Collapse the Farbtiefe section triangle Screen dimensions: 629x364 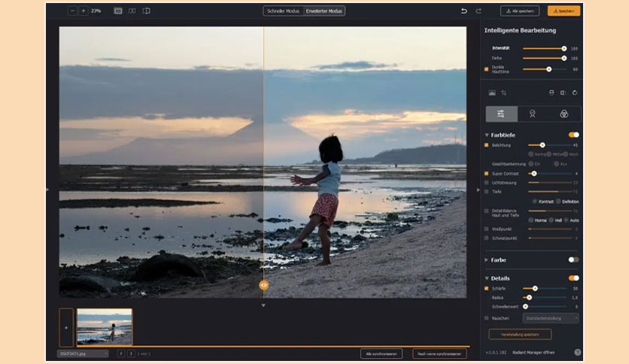coord(487,135)
